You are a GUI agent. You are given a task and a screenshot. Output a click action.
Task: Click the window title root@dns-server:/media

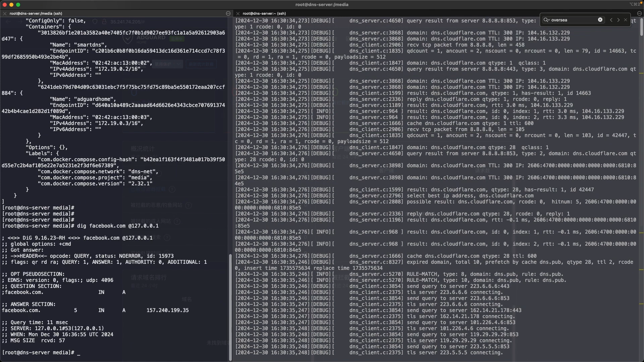pyautogui.click(x=322, y=4)
